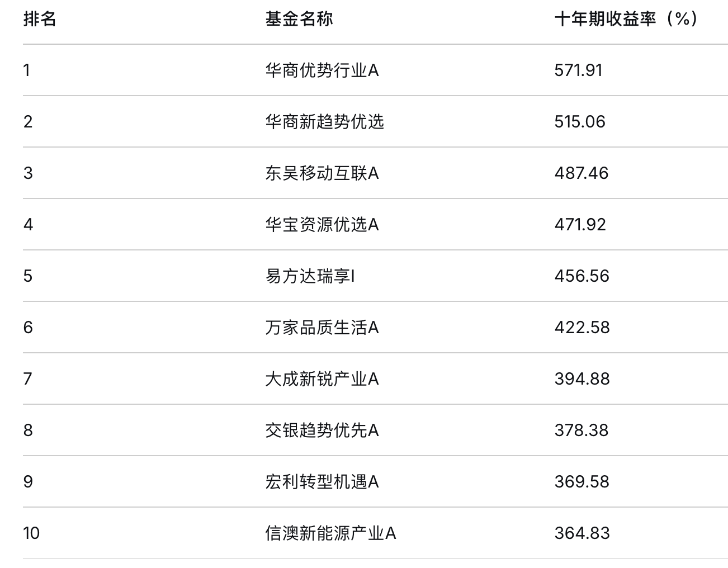
Task: Click the 十年期收益率（%）column header
Action: (626, 19)
